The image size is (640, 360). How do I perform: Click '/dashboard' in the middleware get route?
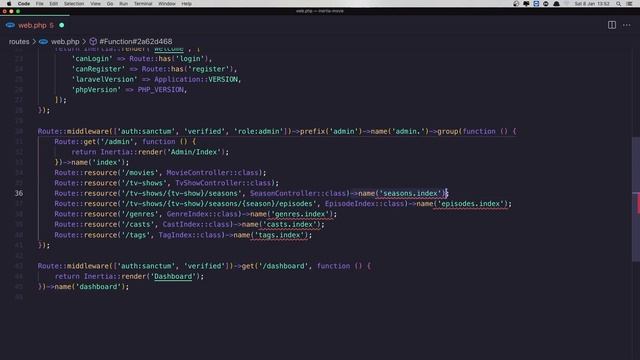point(284,266)
